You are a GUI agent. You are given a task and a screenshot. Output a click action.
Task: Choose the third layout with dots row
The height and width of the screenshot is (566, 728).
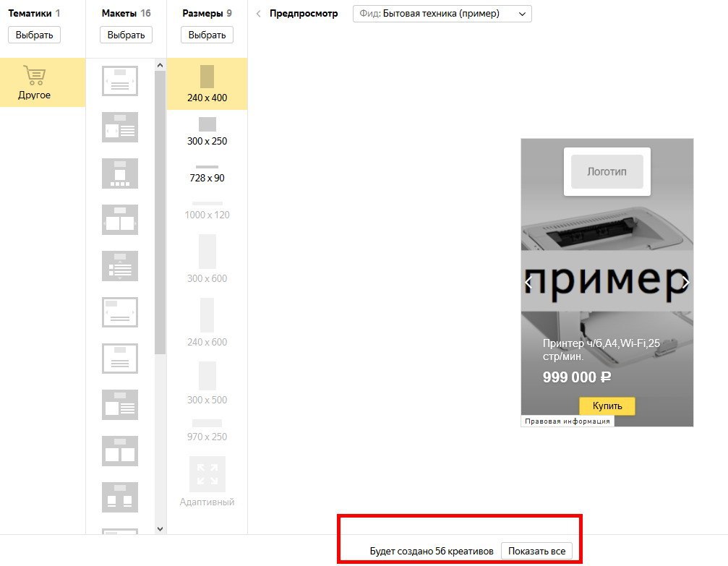click(x=120, y=173)
